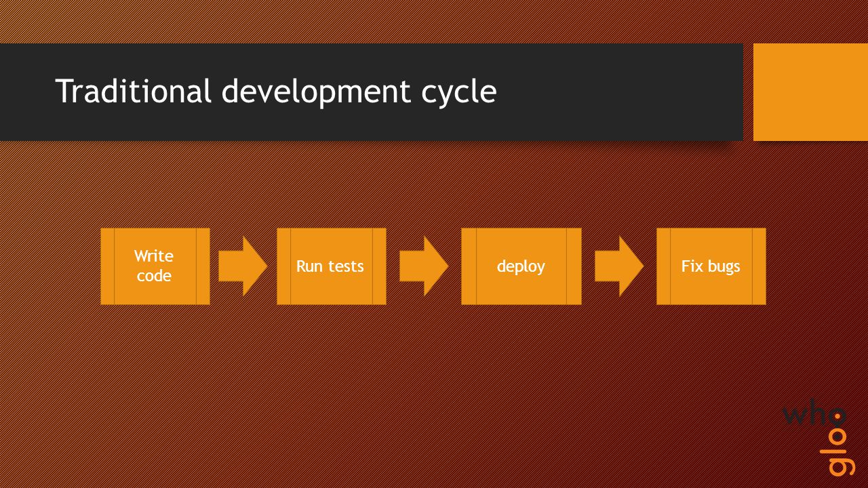Click the arrow between Run tests and deploy
This screenshot has width=868, height=488.
424,266
